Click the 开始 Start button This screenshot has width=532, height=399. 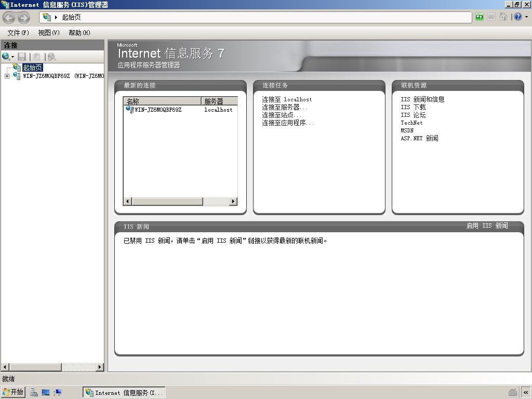[x=13, y=392]
